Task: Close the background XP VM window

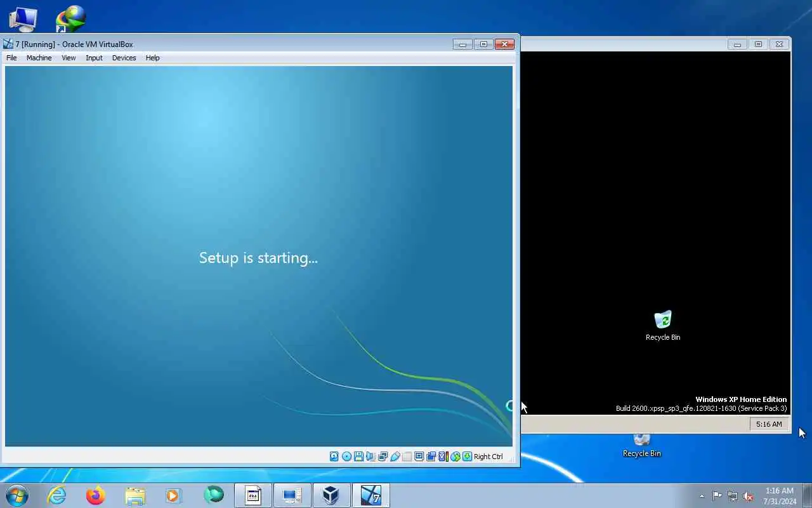Action: [780, 44]
